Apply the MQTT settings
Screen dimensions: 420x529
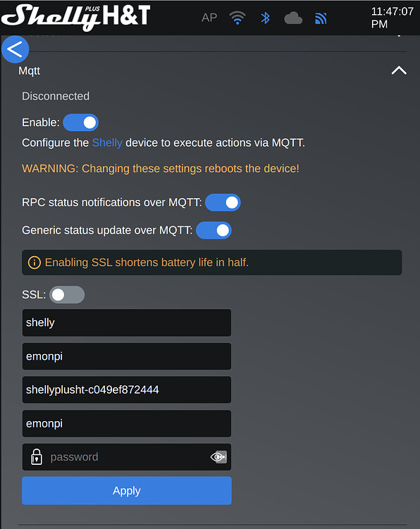[x=127, y=490]
